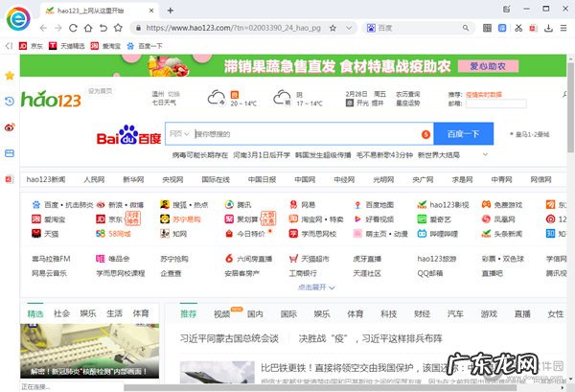The image size is (575, 392).
Task: Click the undo closed tab icon
Action: (x=103, y=28)
